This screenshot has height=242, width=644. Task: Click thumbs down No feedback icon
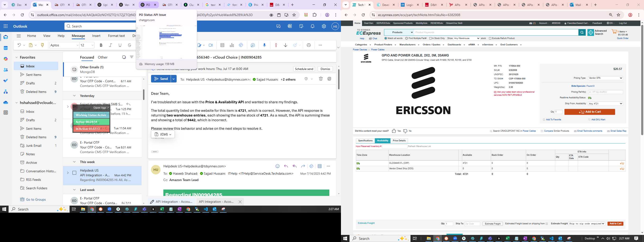click(x=405, y=131)
